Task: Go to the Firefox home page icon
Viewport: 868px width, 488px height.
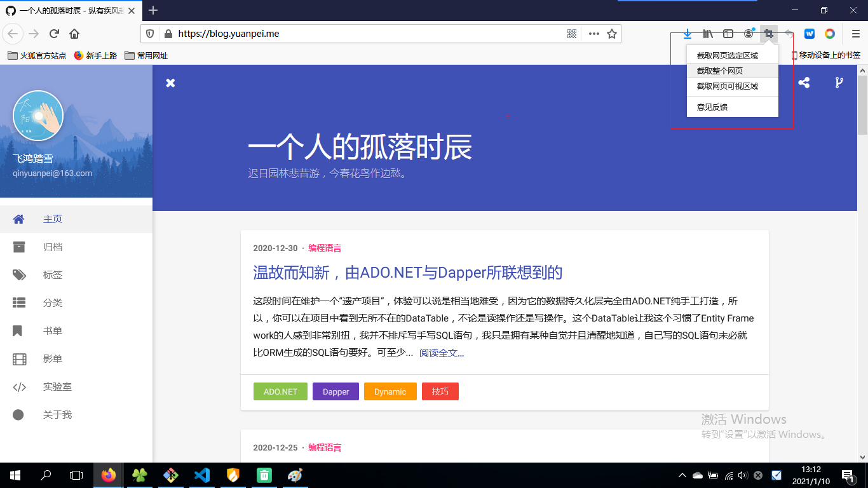Action: click(74, 34)
